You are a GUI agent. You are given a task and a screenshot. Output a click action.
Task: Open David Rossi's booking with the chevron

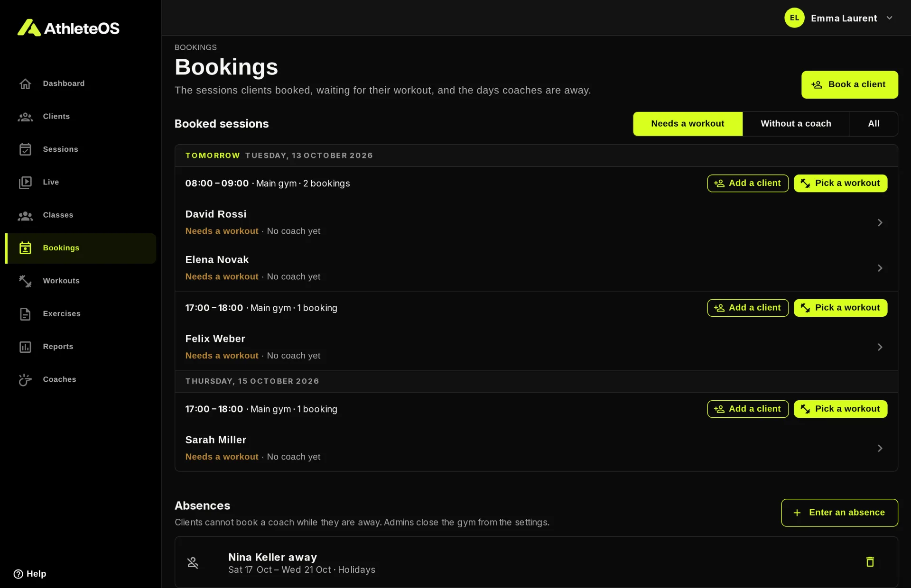[880, 222]
